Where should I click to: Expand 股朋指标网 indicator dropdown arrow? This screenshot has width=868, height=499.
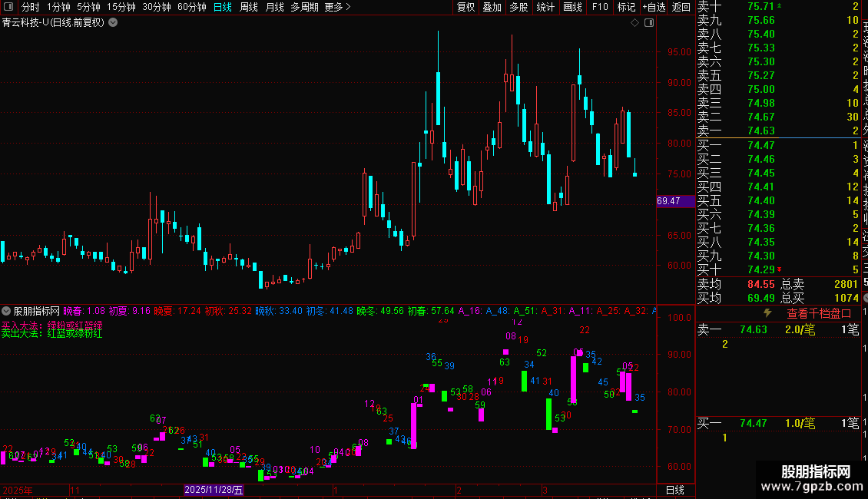pyautogui.click(x=6, y=312)
